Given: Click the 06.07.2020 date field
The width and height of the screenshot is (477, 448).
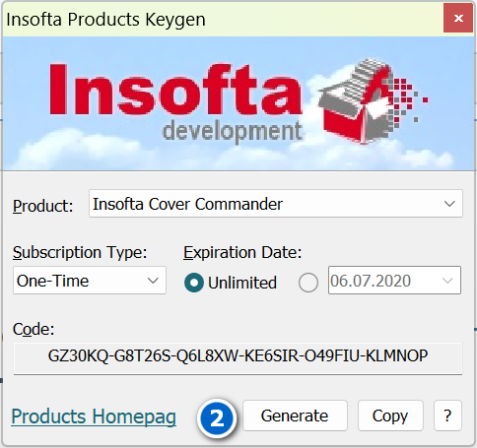Looking at the screenshot, I should click(x=394, y=281).
